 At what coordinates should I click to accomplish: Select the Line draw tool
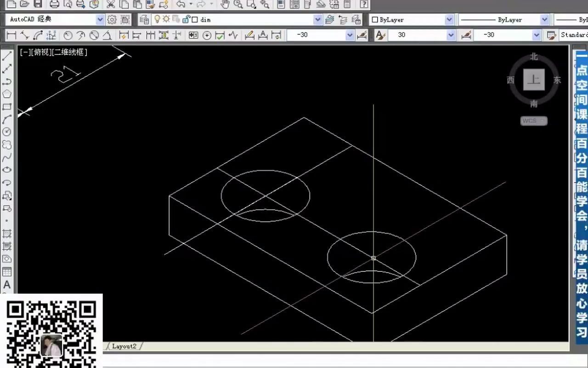pyautogui.click(x=7, y=57)
